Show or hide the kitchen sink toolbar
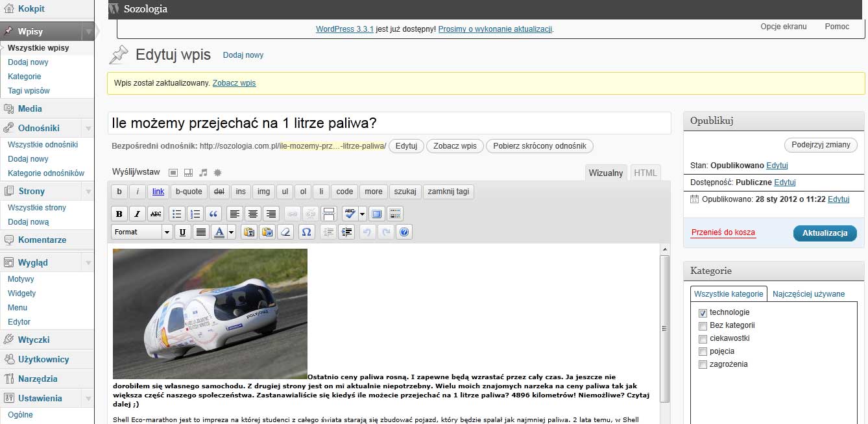The width and height of the screenshot is (868, 424). (394, 214)
